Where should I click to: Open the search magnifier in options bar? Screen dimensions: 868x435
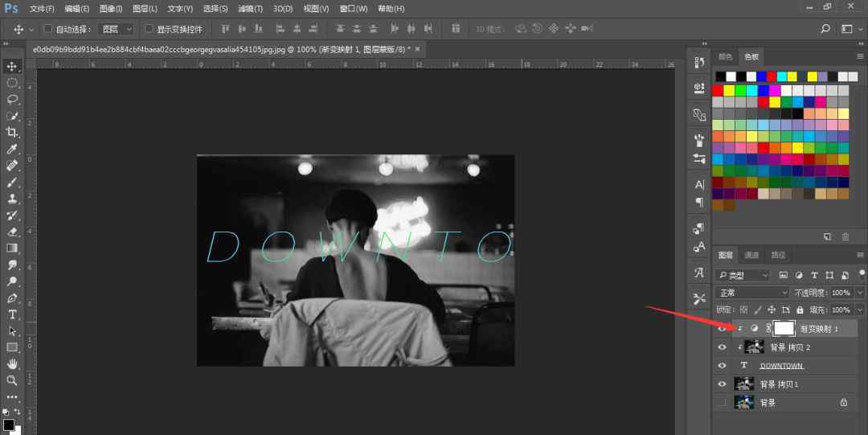[x=825, y=29]
